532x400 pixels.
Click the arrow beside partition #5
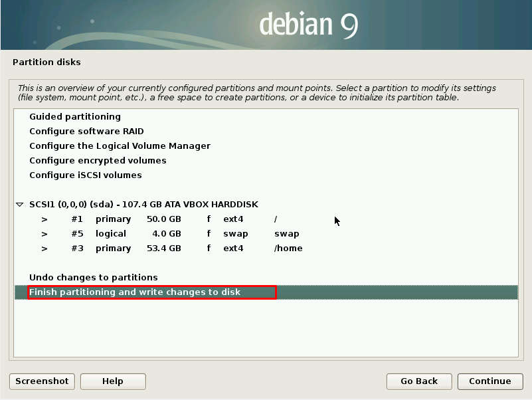pyautogui.click(x=44, y=234)
